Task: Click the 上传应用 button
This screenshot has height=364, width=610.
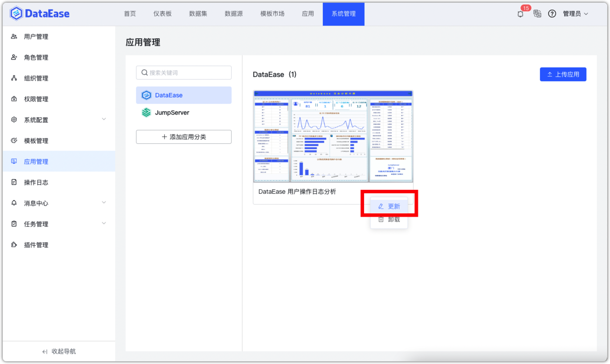Action: 563,74
